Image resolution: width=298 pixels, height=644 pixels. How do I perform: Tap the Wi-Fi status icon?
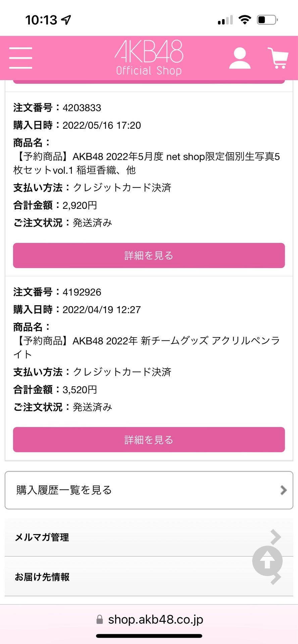[245, 20]
